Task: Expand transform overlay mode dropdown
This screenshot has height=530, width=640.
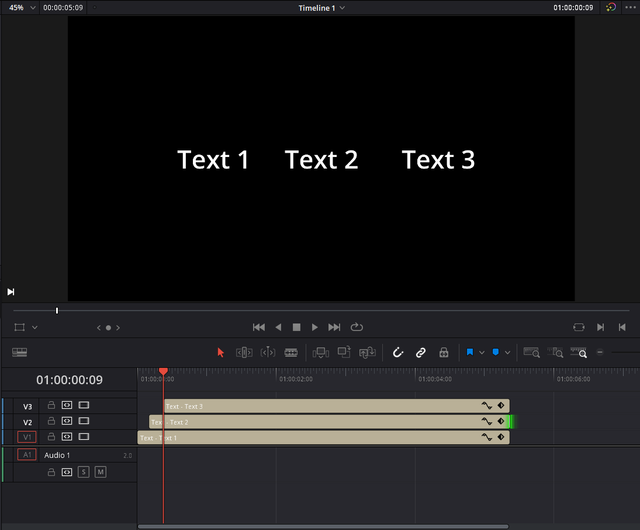Action: (x=35, y=327)
